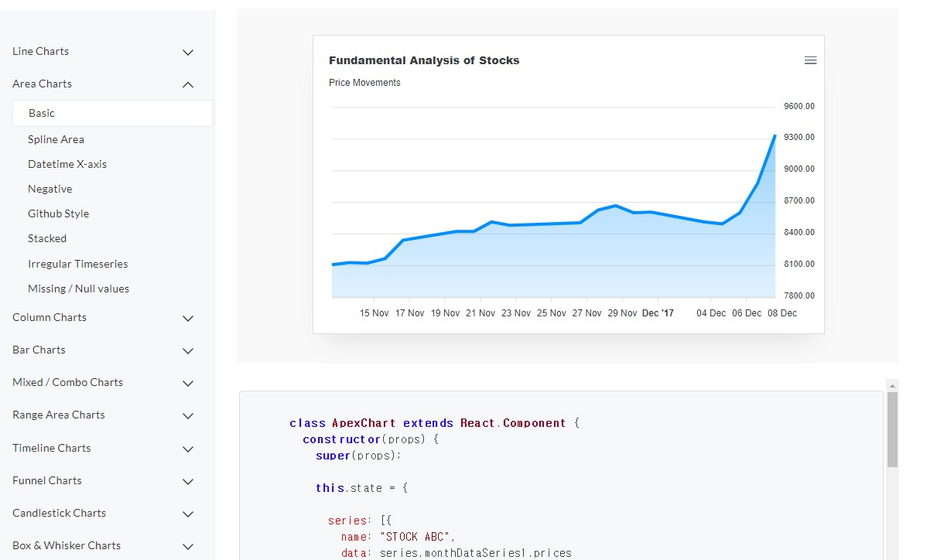Image resolution: width=937 pixels, height=560 pixels.
Task: Click the 27 Nov x-axis label
Action: point(587,313)
